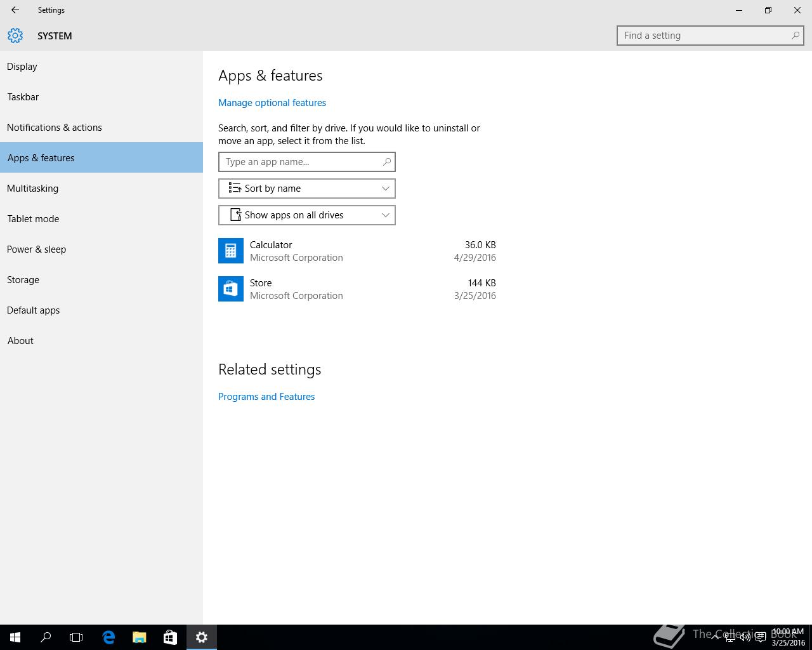Click the taskbar clock and date
This screenshot has width=812, height=650.
pyautogui.click(x=788, y=637)
